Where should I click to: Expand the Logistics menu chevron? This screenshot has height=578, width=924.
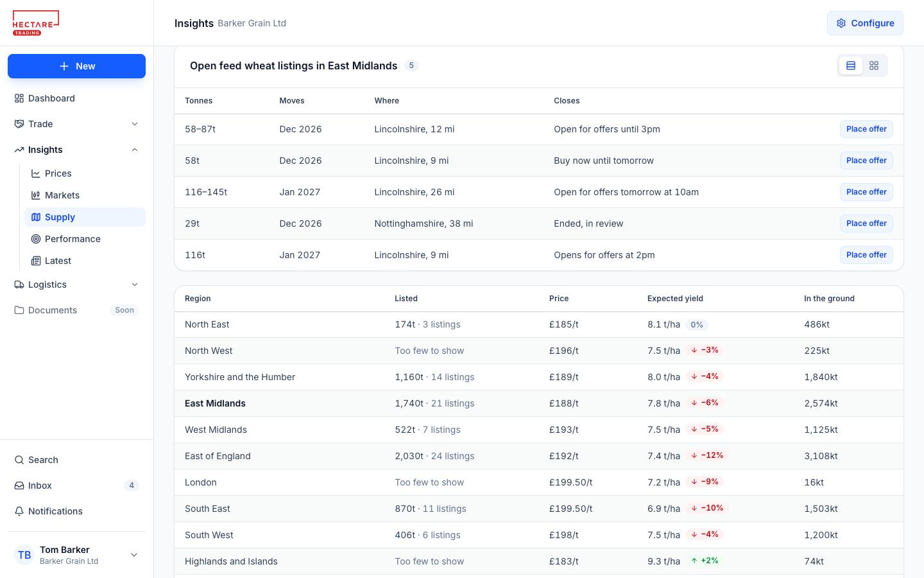click(x=135, y=285)
